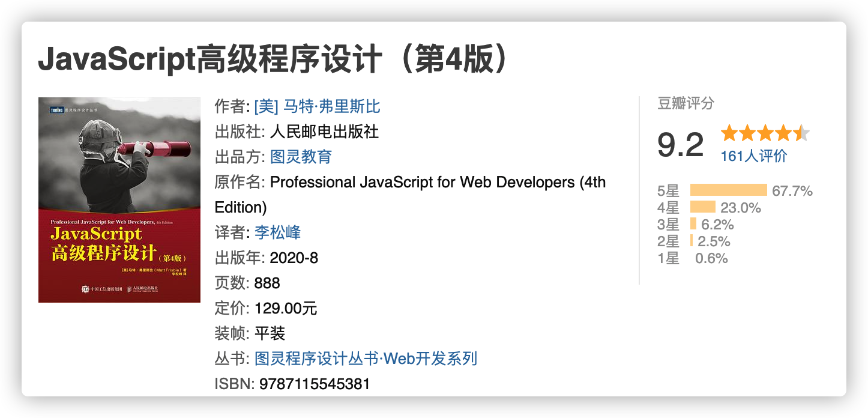Click ISBN number 9787115545381
The width and height of the screenshot is (868, 418).
pyautogui.click(x=315, y=384)
